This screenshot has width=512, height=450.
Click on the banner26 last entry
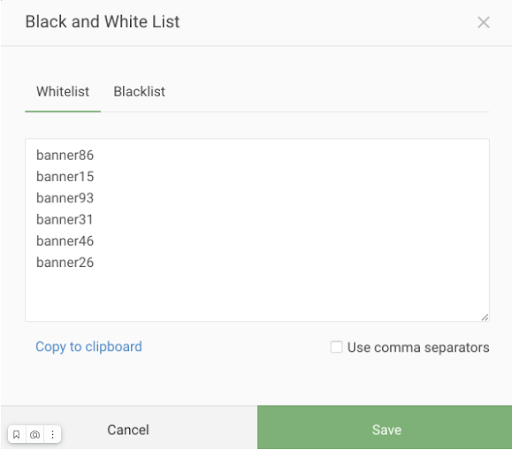pyautogui.click(x=65, y=262)
